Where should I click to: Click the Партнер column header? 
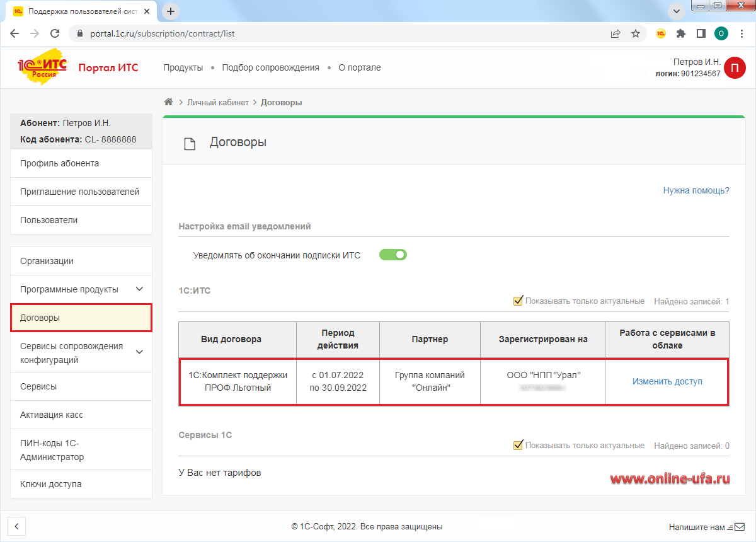(430, 339)
